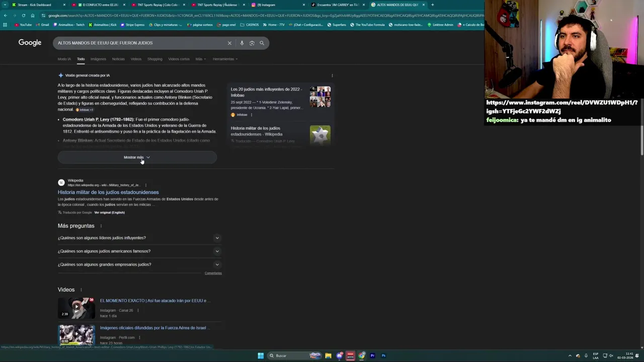Image resolution: width=644 pixels, height=362 pixels.
Task: Show hidden system tray icons
Action: coord(570,356)
